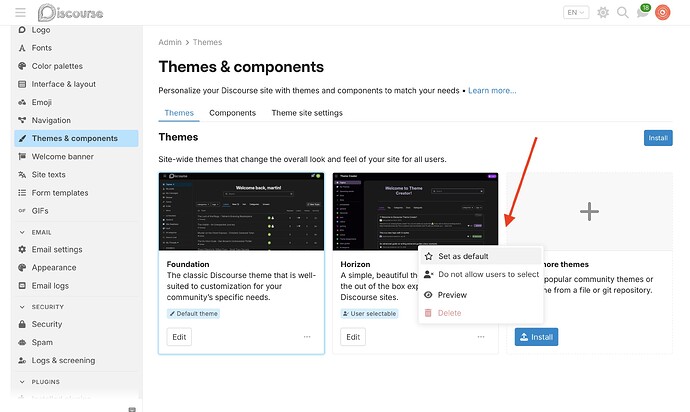Switch to Theme site settings tab
Image resolution: width=690 pixels, height=412 pixels.
click(307, 113)
